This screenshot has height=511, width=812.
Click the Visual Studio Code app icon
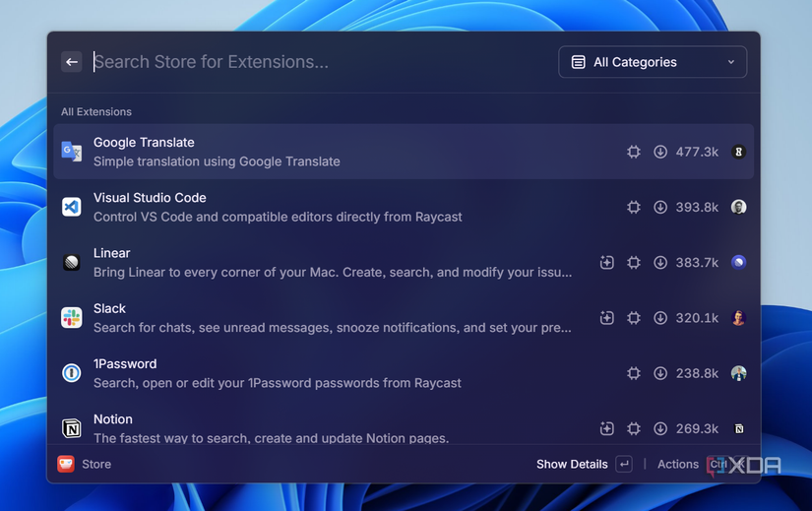[72, 207]
